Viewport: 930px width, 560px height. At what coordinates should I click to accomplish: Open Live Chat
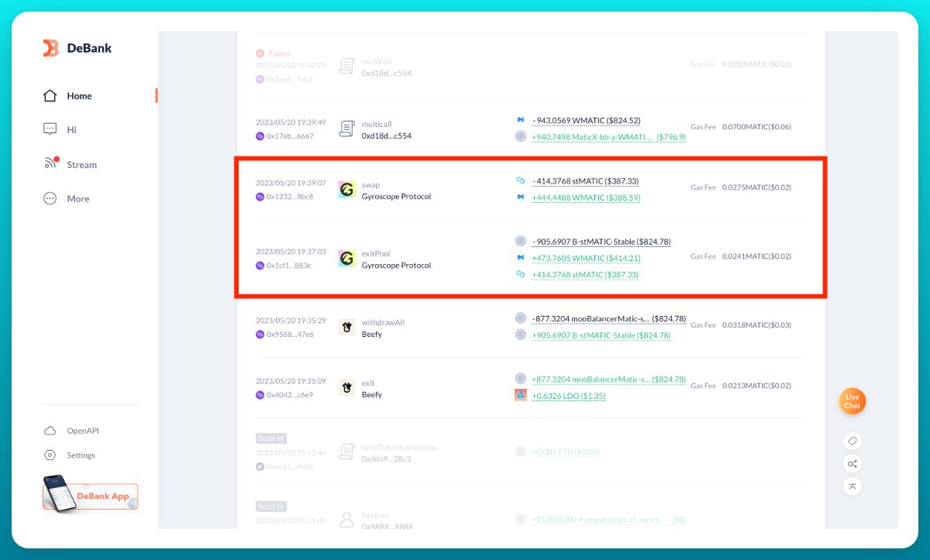(852, 401)
